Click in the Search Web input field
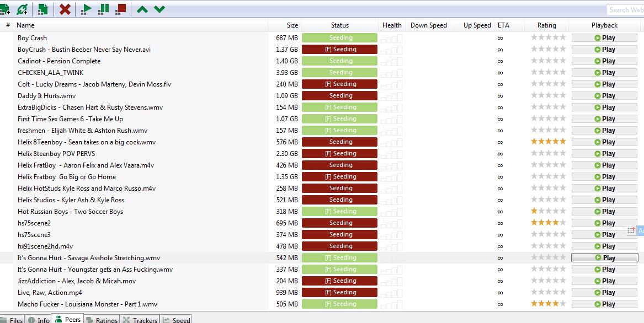The width and height of the screenshot is (644, 323). click(626, 9)
